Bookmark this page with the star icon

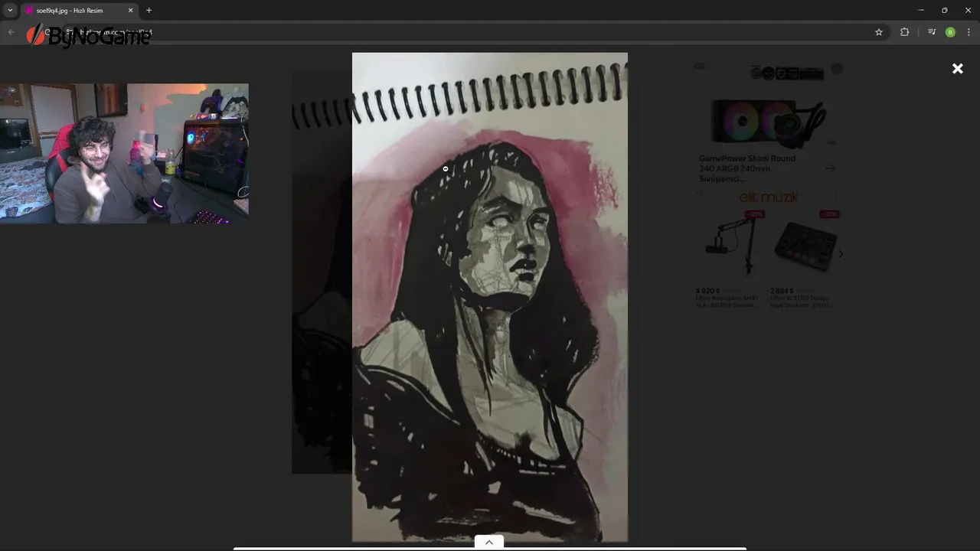pos(879,32)
